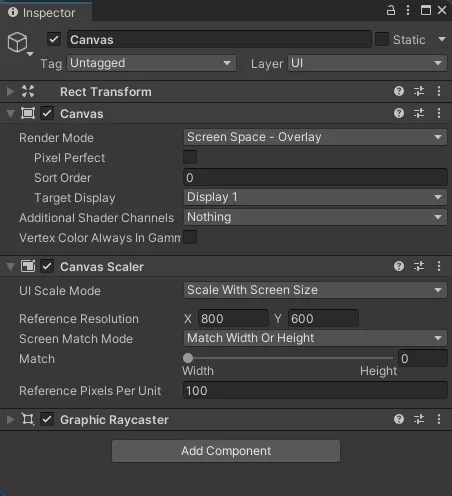Click the Reference Resolution X input field

233,319
